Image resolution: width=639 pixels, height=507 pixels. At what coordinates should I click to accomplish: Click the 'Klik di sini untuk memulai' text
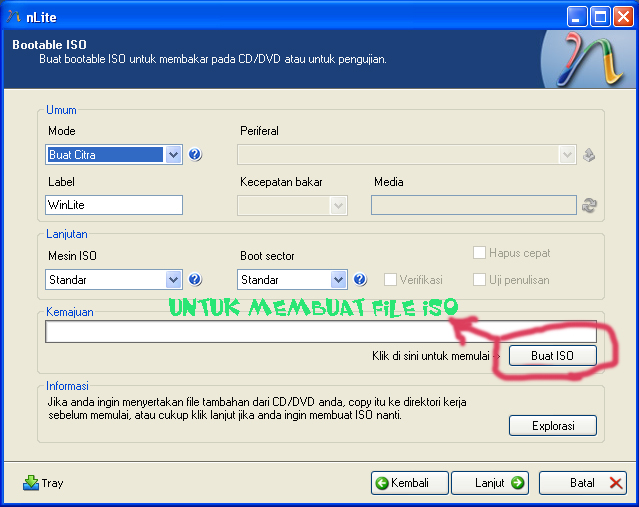(x=431, y=356)
